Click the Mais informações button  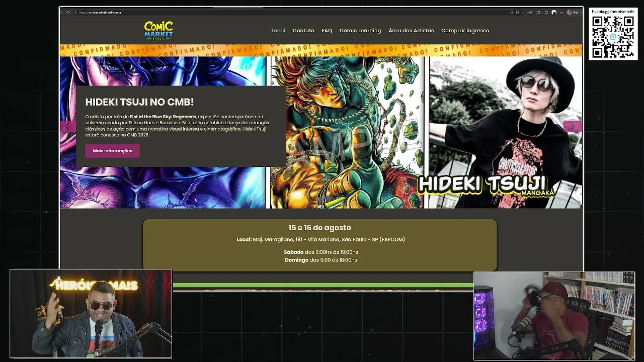pyautogui.click(x=113, y=151)
